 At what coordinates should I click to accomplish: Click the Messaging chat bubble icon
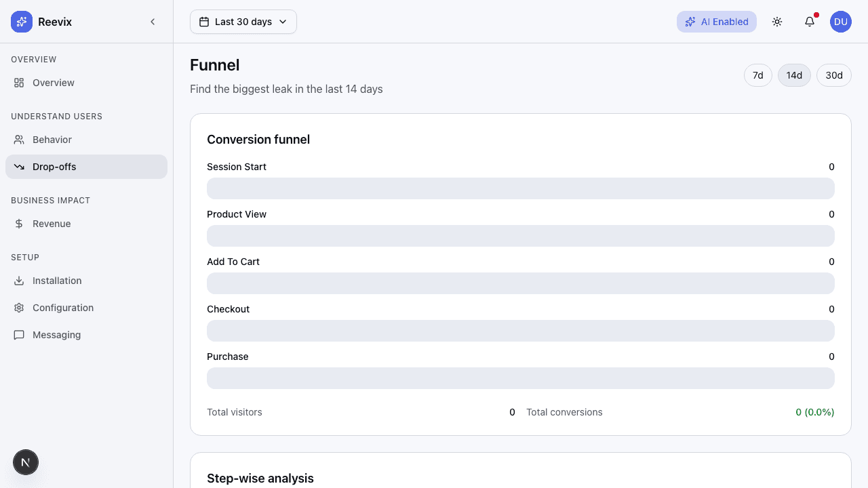(x=19, y=335)
